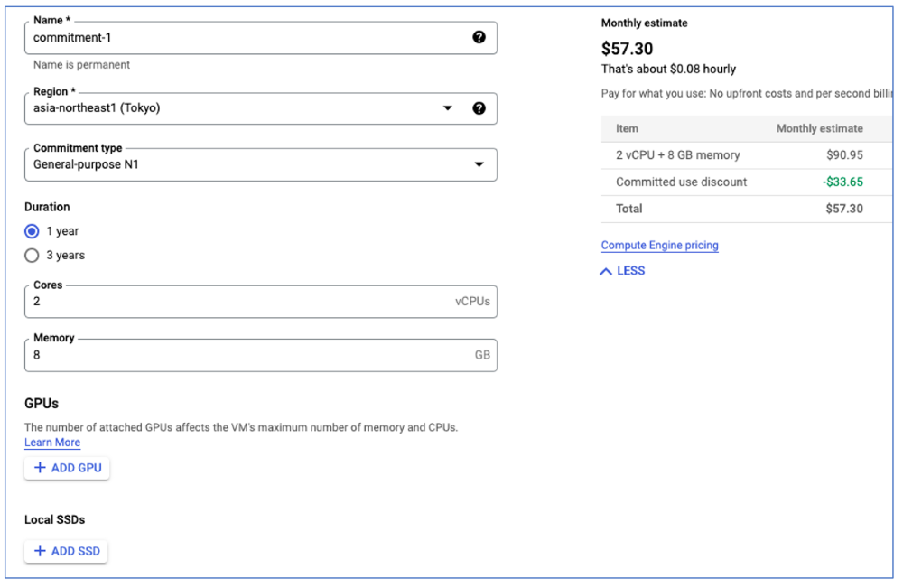Click the asia-northeast1 (Tokyo) region value
Screen dimensions: 903x588
97,108
